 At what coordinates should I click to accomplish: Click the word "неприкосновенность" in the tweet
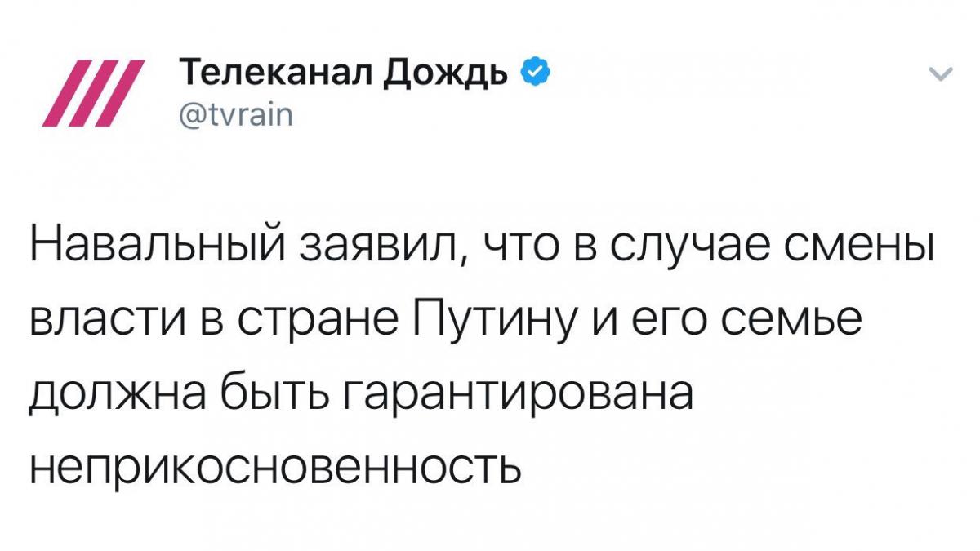[x=274, y=467]
